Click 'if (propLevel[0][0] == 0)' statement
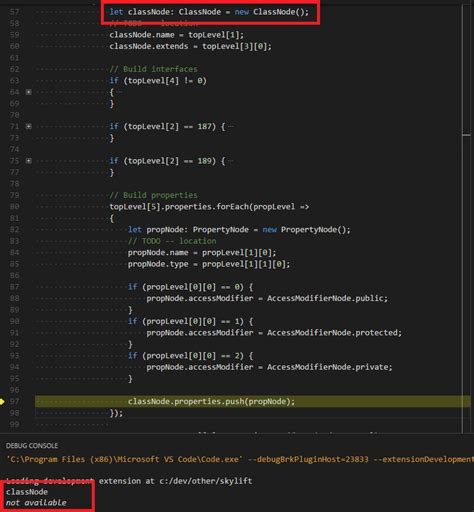474x512 pixels. [190, 287]
